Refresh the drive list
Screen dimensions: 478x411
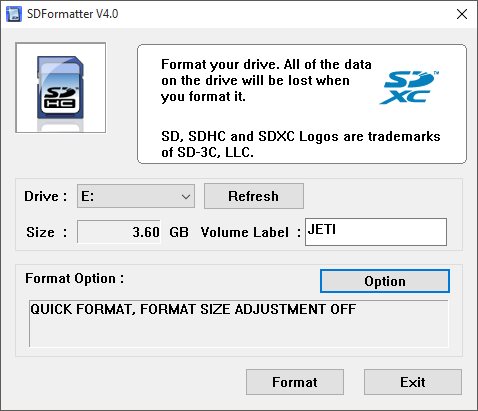click(254, 196)
